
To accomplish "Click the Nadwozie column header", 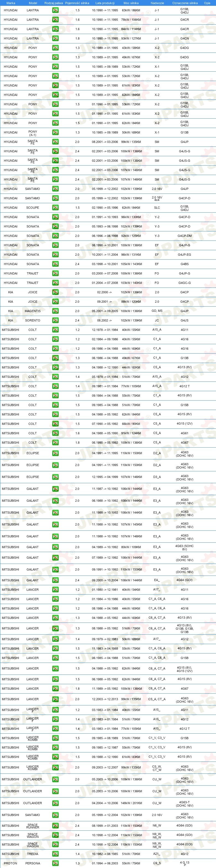I will click(x=157, y=3).
